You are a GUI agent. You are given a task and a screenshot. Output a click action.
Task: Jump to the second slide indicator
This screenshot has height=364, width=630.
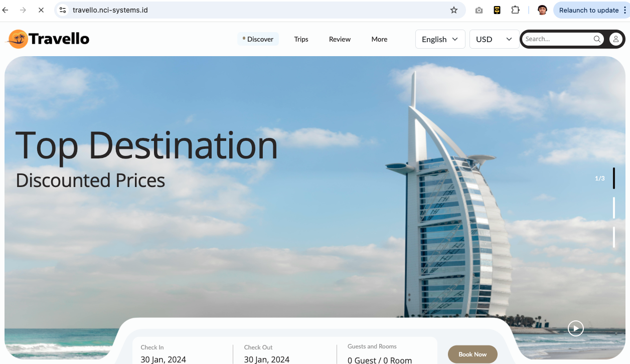pos(614,208)
